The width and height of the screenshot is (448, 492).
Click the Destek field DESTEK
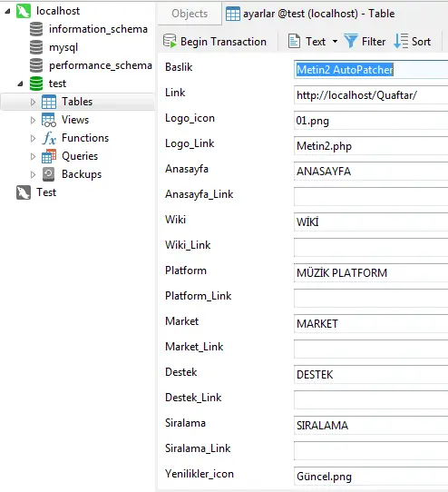point(371,375)
